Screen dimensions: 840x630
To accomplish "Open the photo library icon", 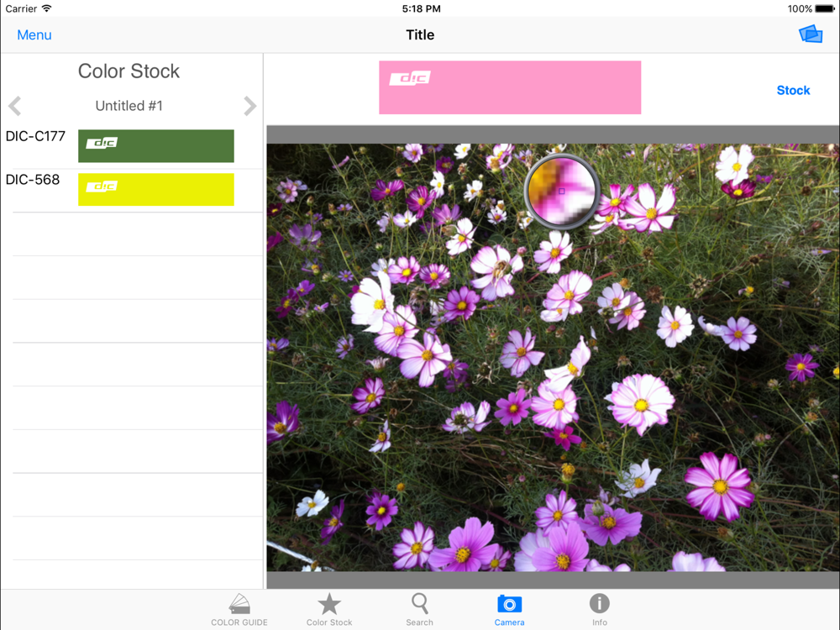I will 811,34.
